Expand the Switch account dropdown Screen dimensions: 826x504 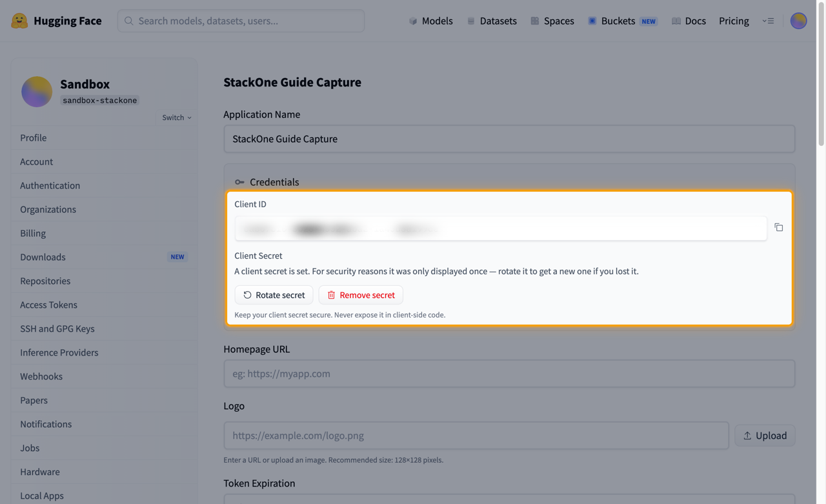177,117
